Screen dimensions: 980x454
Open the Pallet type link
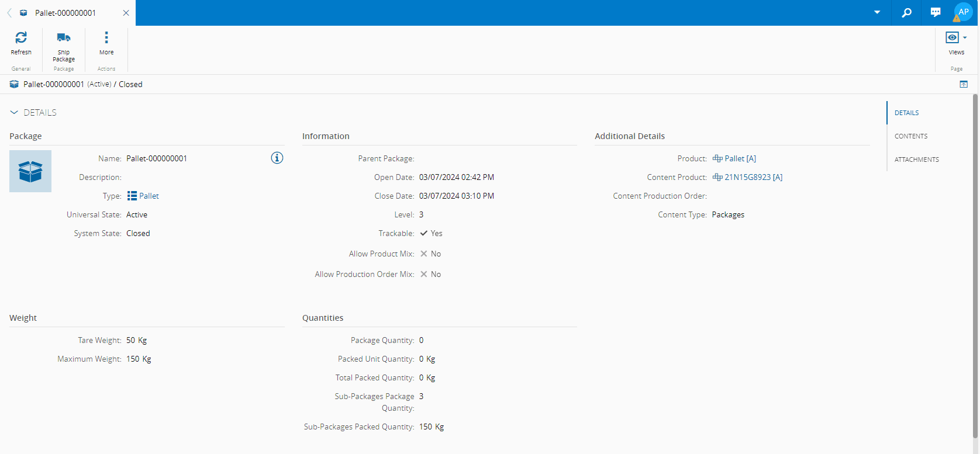149,196
